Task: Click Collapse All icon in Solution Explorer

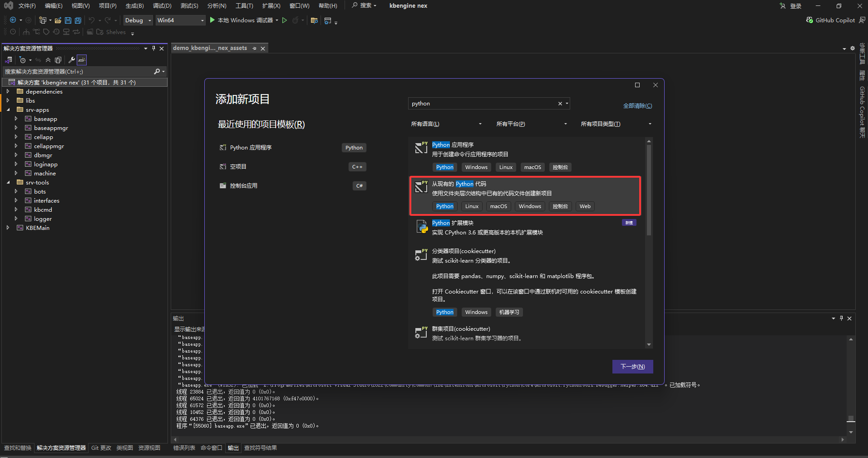Action: coord(48,60)
